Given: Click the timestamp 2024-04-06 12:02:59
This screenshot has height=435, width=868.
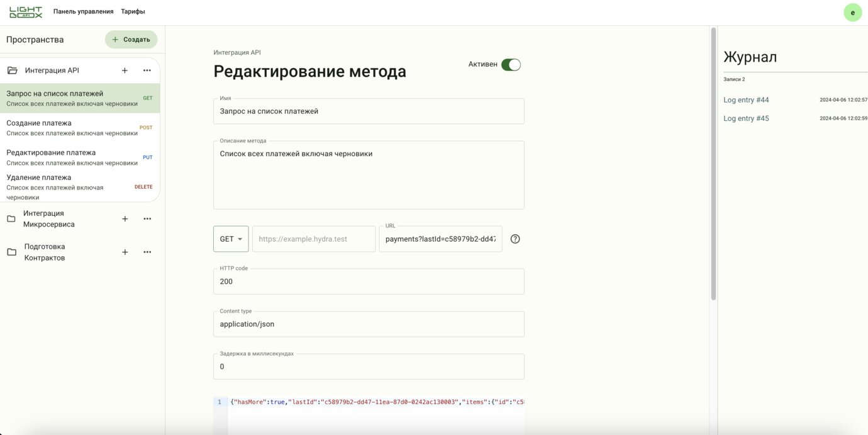Looking at the screenshot, I should tap(843, 118).
